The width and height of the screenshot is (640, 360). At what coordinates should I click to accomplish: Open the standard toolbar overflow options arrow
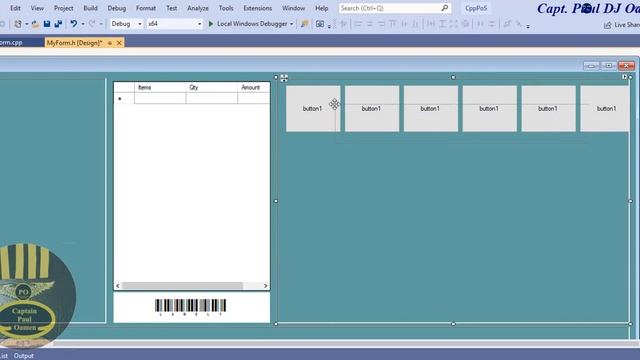point(329,27)
